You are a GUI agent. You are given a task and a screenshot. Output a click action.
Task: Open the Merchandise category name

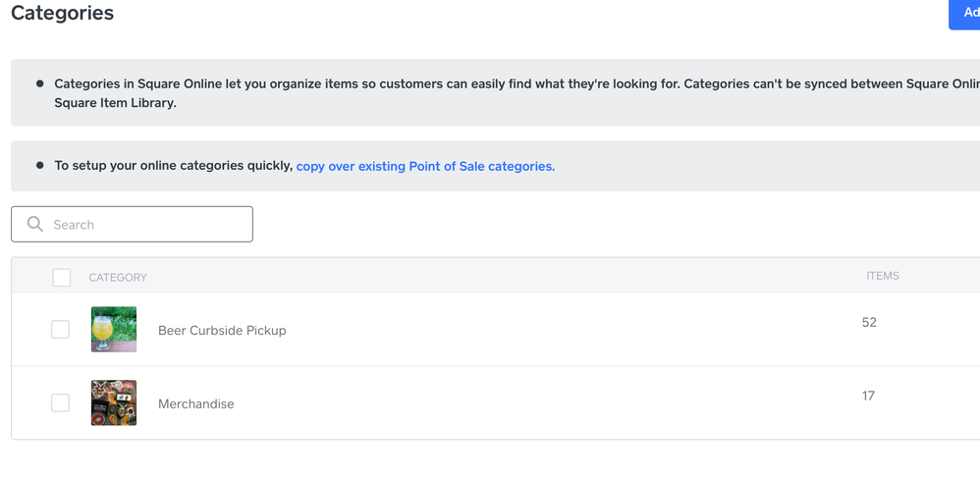pyautogui.click(x=196, y=403)
